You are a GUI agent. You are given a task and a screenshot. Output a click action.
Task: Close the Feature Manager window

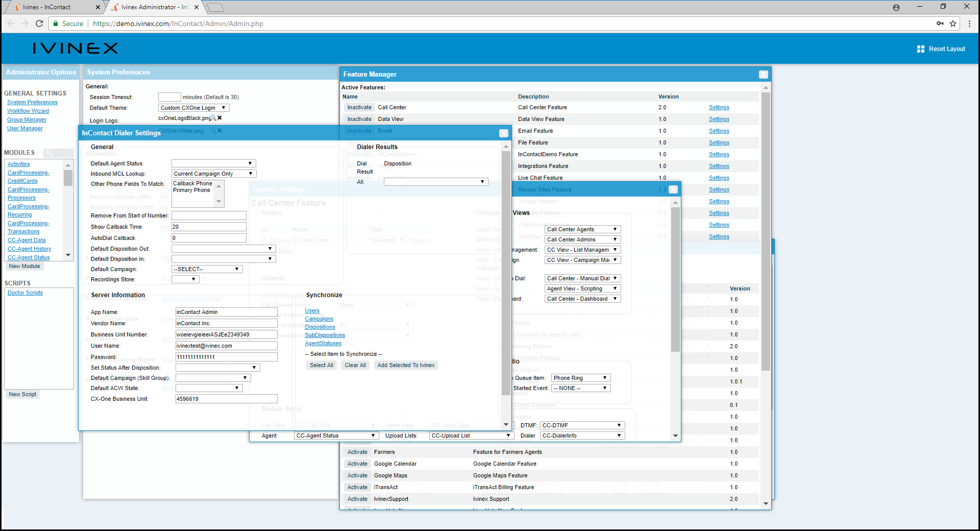click(764, 75)
